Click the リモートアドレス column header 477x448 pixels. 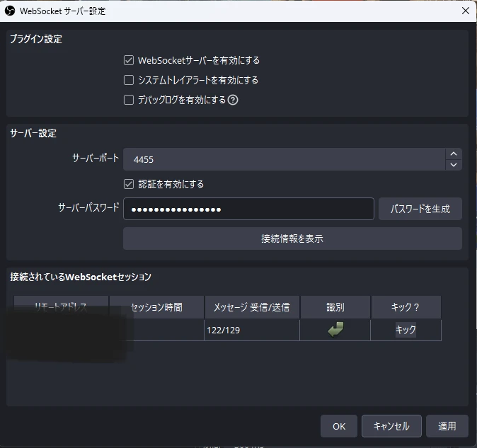coord(61,307)
